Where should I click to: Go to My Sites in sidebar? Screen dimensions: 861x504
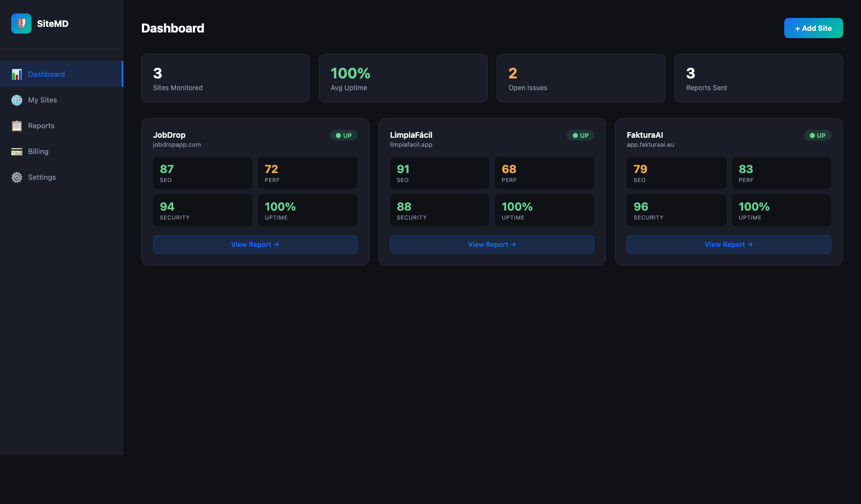click(61, 100)
